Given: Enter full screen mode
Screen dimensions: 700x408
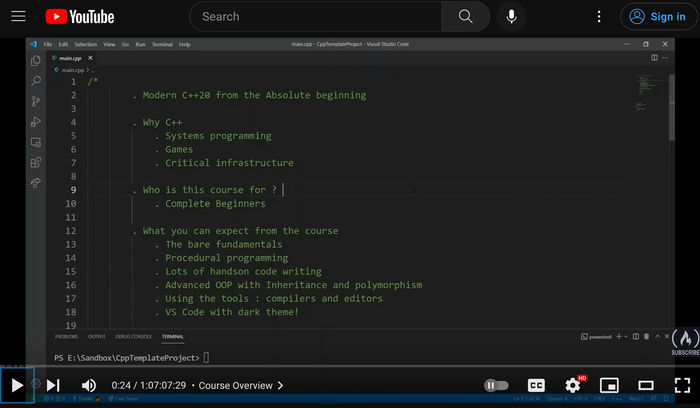Looking at the screenshot, I should coord(682,385).
